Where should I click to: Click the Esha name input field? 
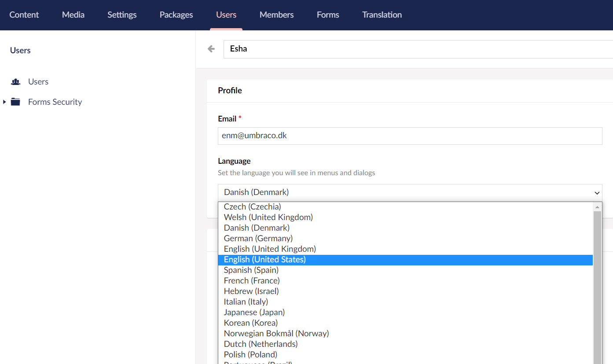[418, 49]
